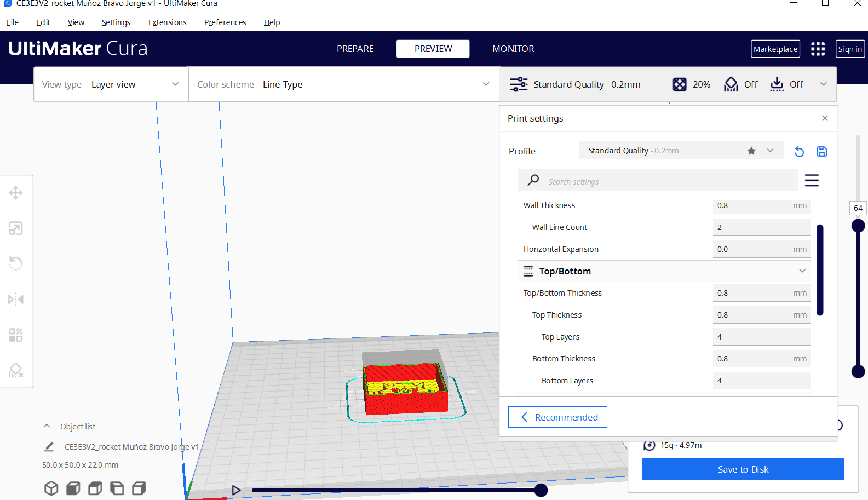Switch to left side view icon
Viewport: 868px width, 500px height.
coord(117,488)
